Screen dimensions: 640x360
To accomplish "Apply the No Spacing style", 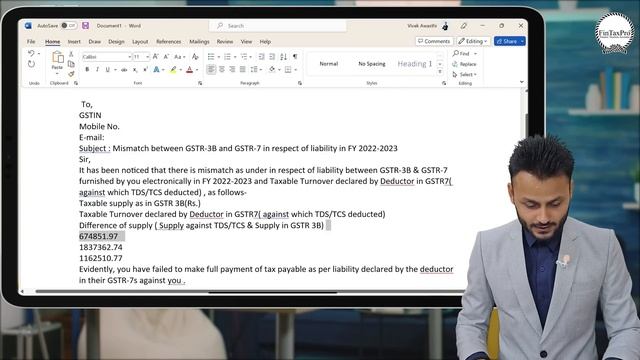I will (x=372, y=64).
